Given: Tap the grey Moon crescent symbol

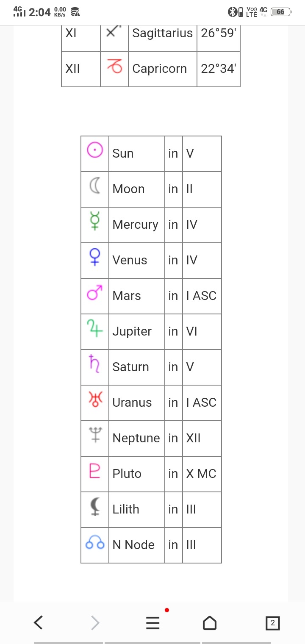Looking at the screenshot, I should pos(95,186).
